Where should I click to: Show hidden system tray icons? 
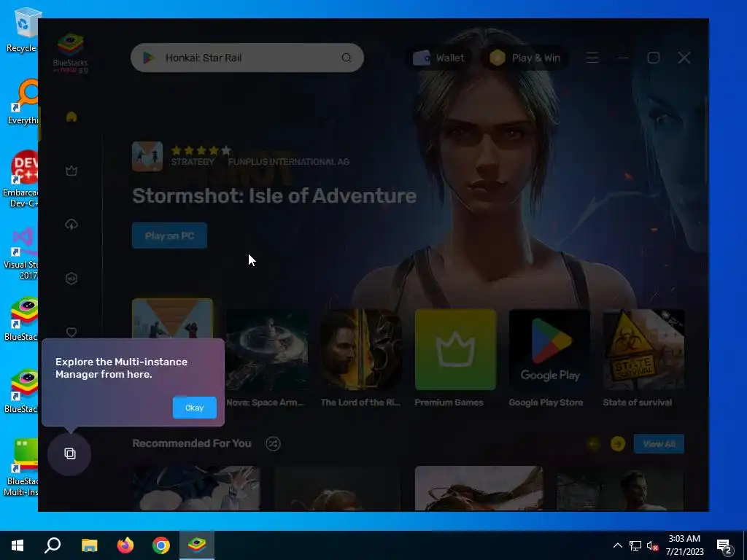click(x=617, y=545)
